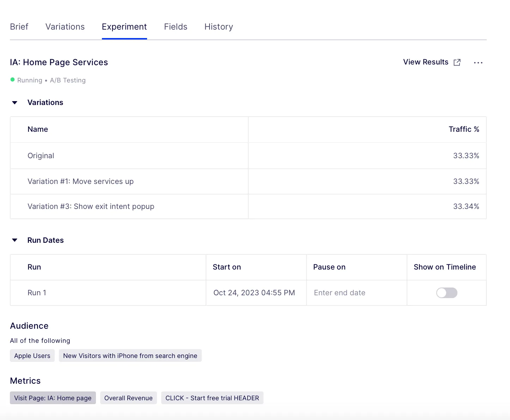Click the Visit Page: IA: Home page metric
Viewport: 510px width, 420px height.
coord(53,398)
